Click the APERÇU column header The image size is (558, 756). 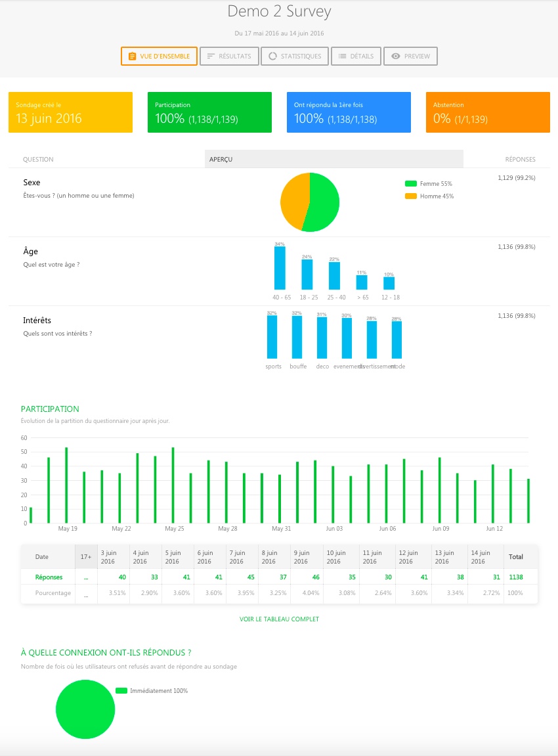pos(333,159)
